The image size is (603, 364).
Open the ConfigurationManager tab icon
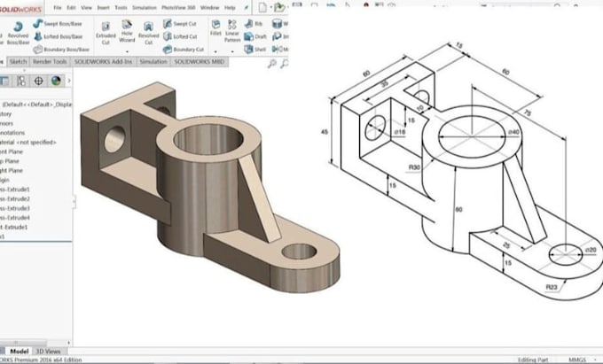point(21,81)
